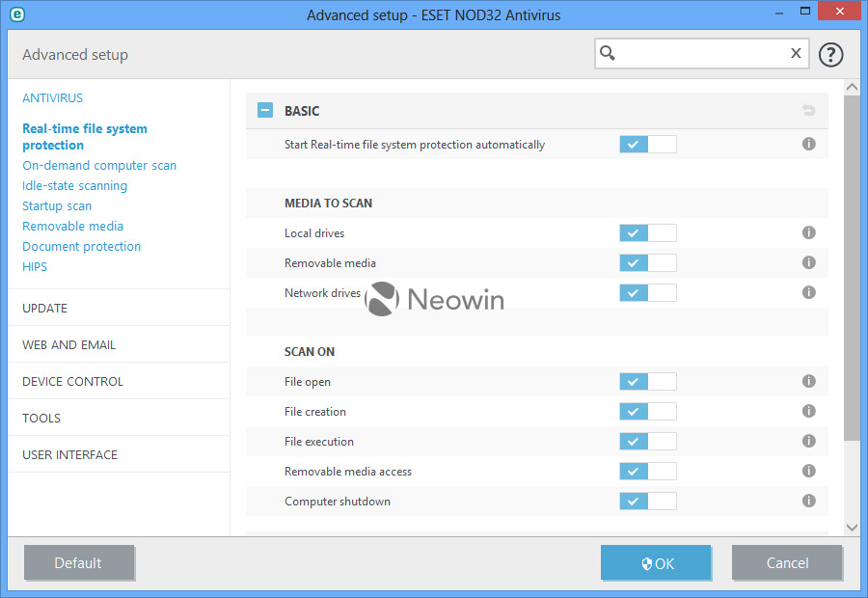The height and width of the screenshot is (598, 868).
Task: Open the TOOLS category
Action: [x=41, y=418]
